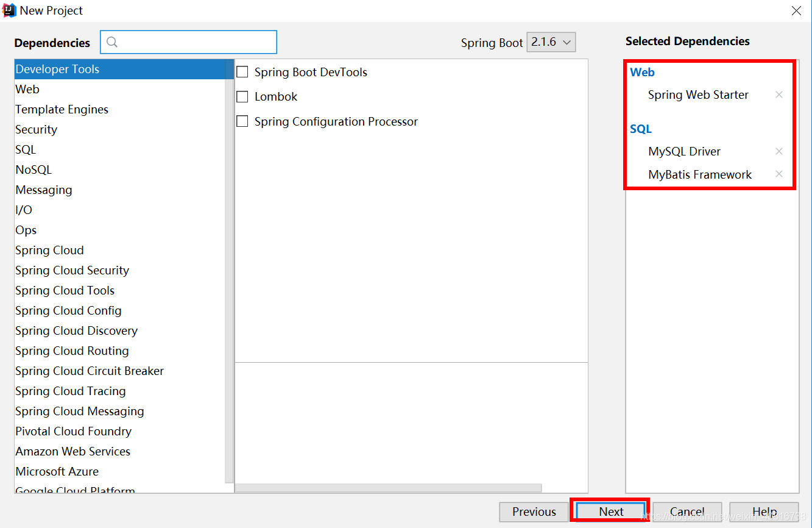Viewport: 812px width, 528px height.
Task: Remove Spring Web Starter with its X icon
Action: [778, 95]
